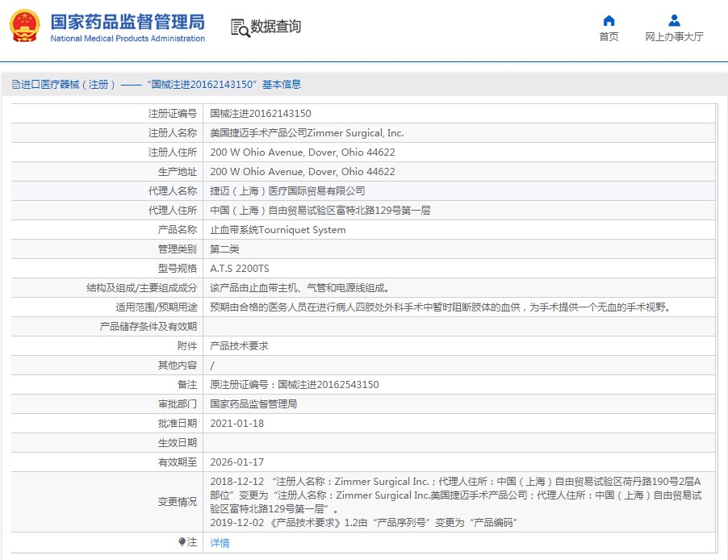Click the 适用范围/预期用途 label

point(157,307)
